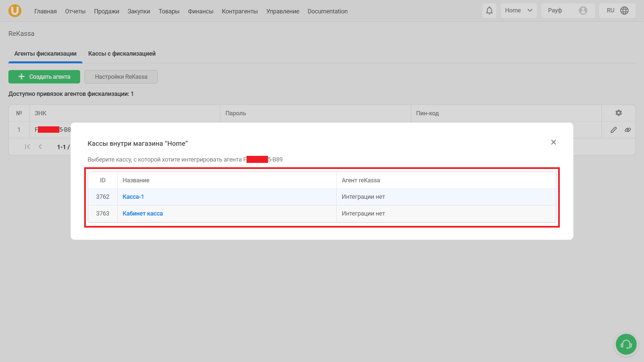Click the pencil edit agent icon

613,130
